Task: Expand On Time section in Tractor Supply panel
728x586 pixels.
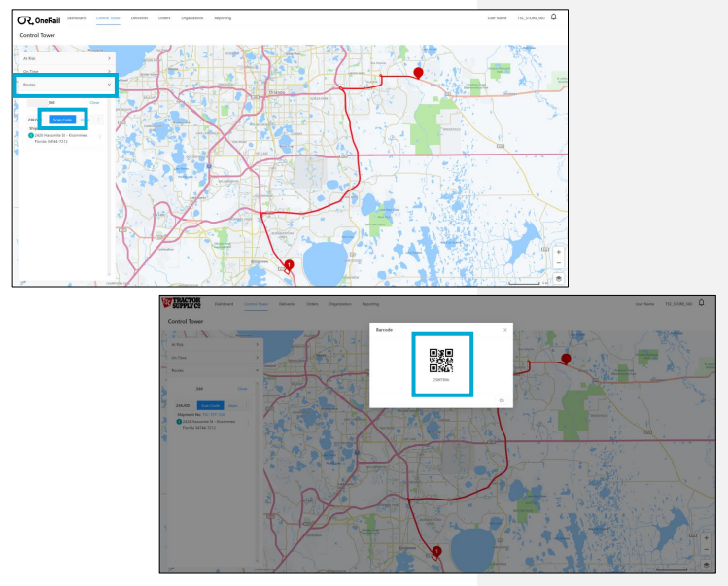Action: click(215, 358)
